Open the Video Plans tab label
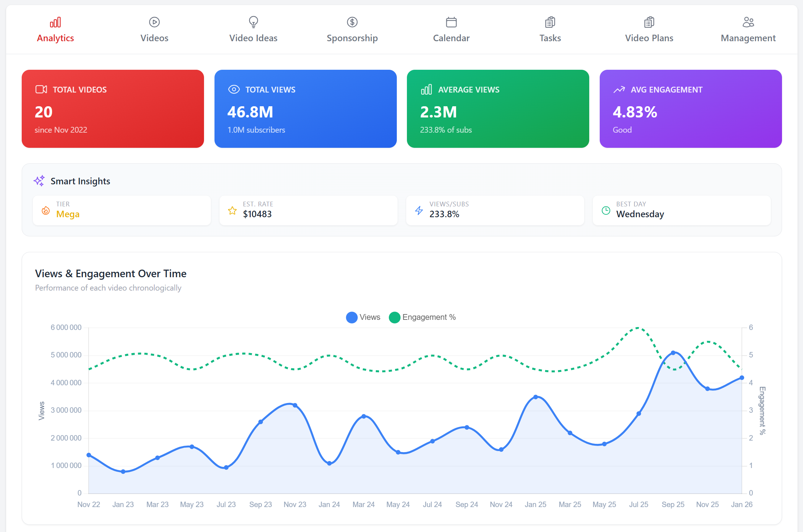Image resolution: width=803 pixels, height=532 pixels. 649,38
